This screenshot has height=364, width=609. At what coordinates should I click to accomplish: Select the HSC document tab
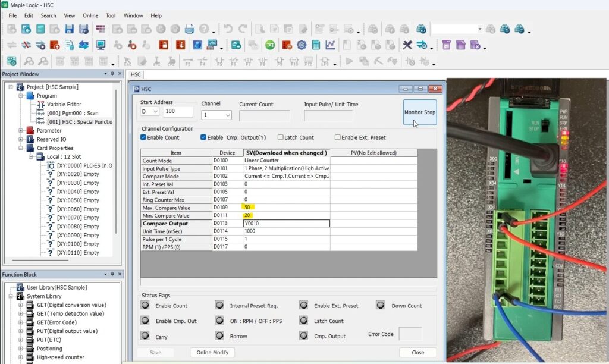(136, 74)
